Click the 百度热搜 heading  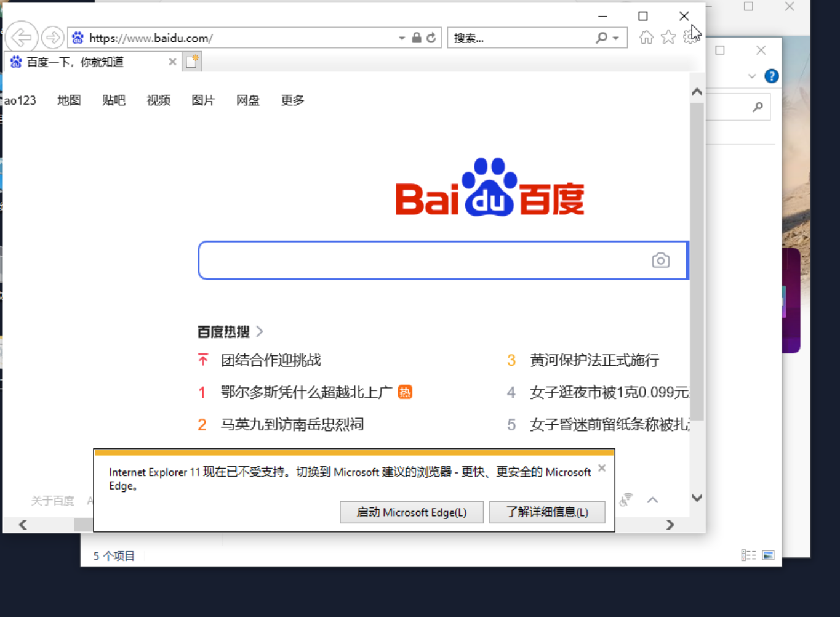click(x=223, y=332)
